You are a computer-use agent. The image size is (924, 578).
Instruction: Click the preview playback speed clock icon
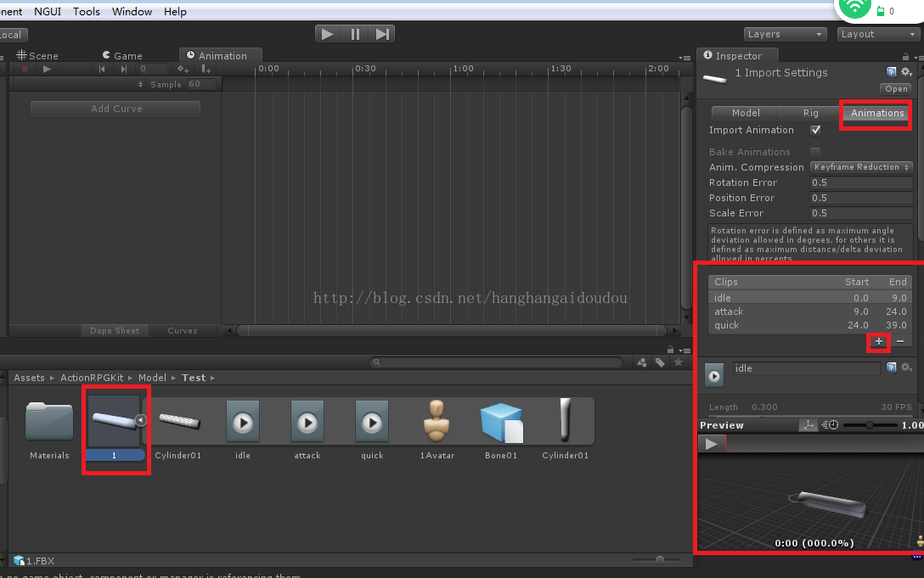click(831, 425)
